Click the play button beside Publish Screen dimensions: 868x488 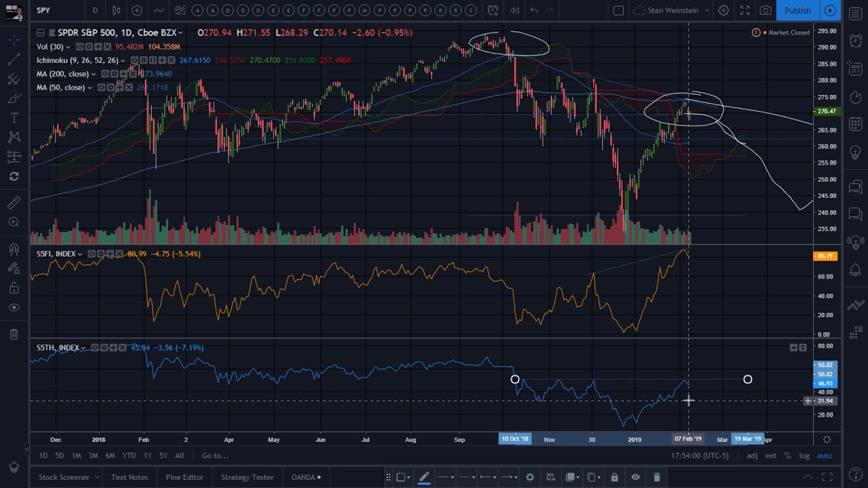[830, 10]
